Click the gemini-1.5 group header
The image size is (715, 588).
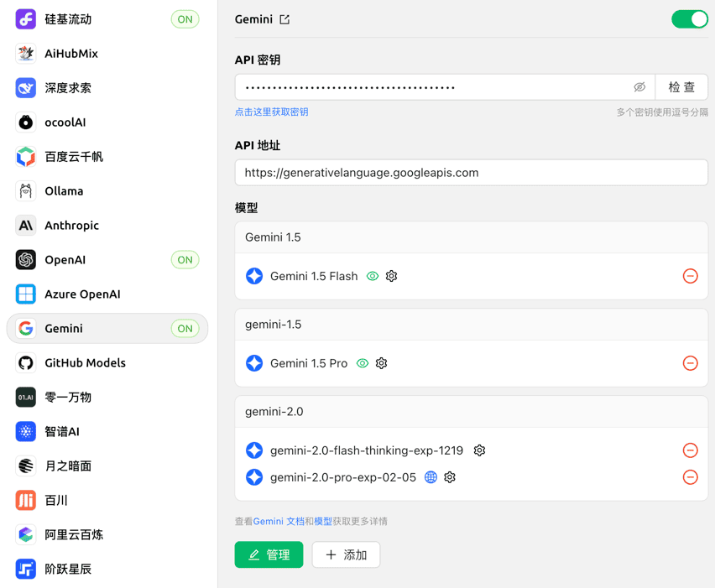click(471, 325)
